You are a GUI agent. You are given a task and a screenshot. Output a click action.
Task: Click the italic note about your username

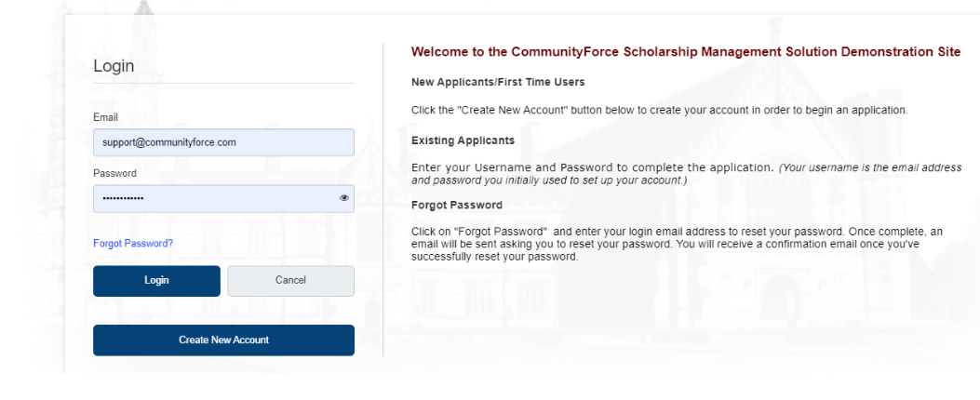click(686, 174)
